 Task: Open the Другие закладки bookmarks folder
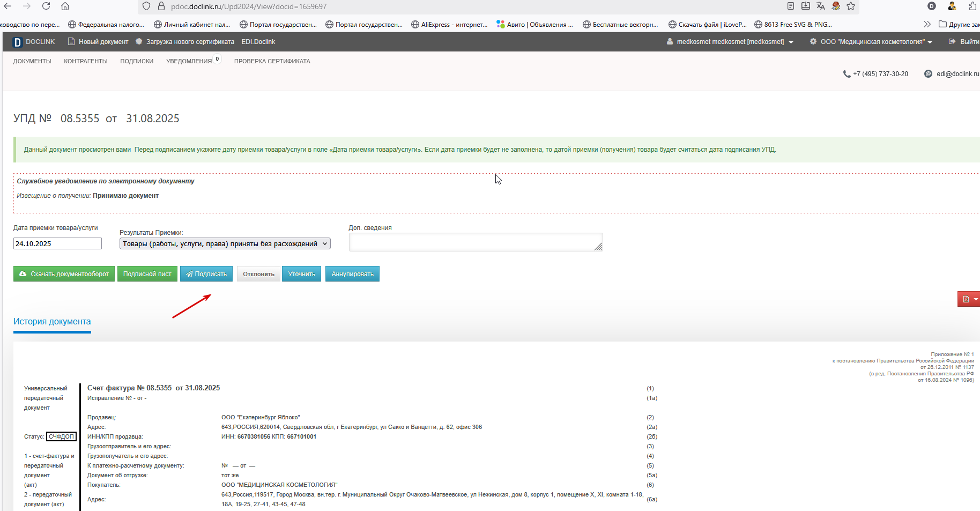pyautogui.click(x=959, y=24)
